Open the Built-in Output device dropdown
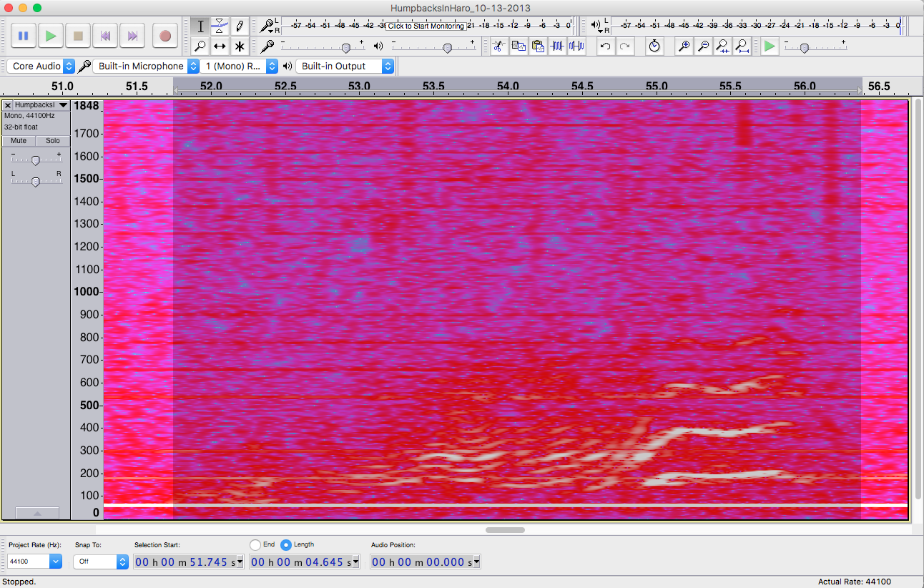The width and height of the screenshot is (924, 588). (345, 66)
